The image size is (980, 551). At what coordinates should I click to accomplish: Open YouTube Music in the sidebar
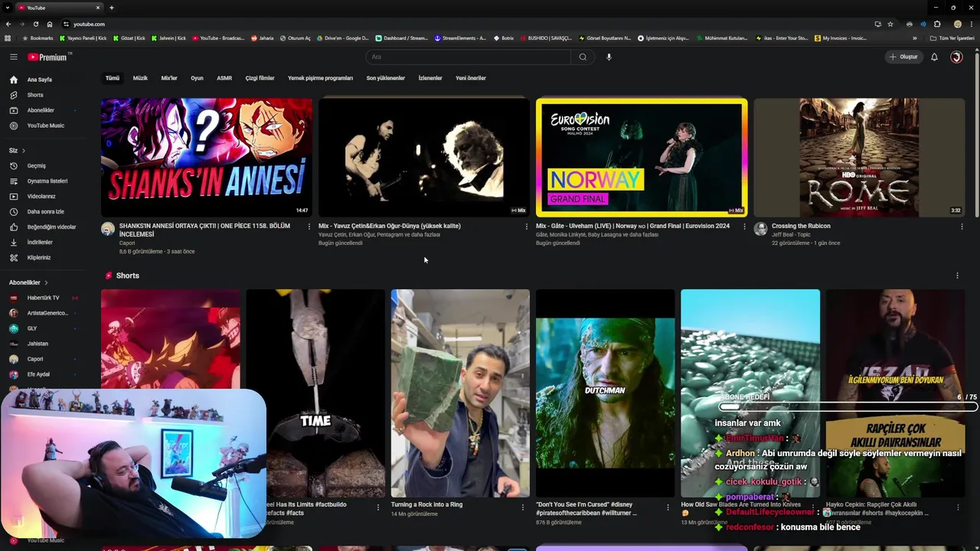click(x=47, y=126)
